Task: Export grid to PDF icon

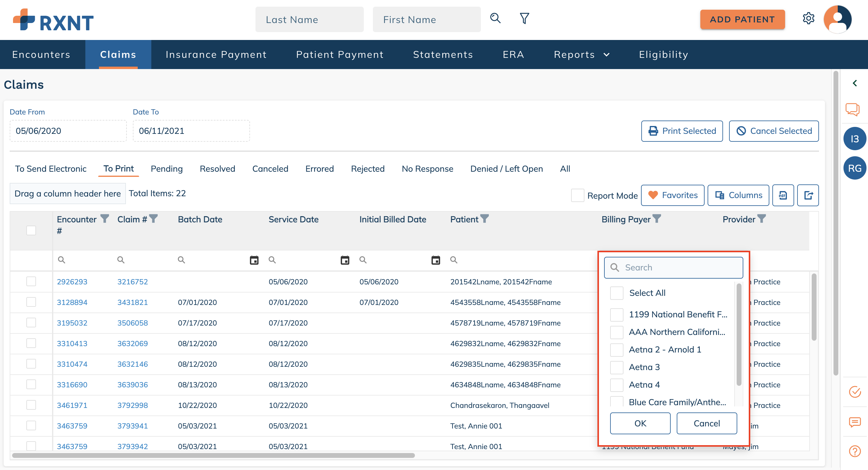Action: (783, 195)
